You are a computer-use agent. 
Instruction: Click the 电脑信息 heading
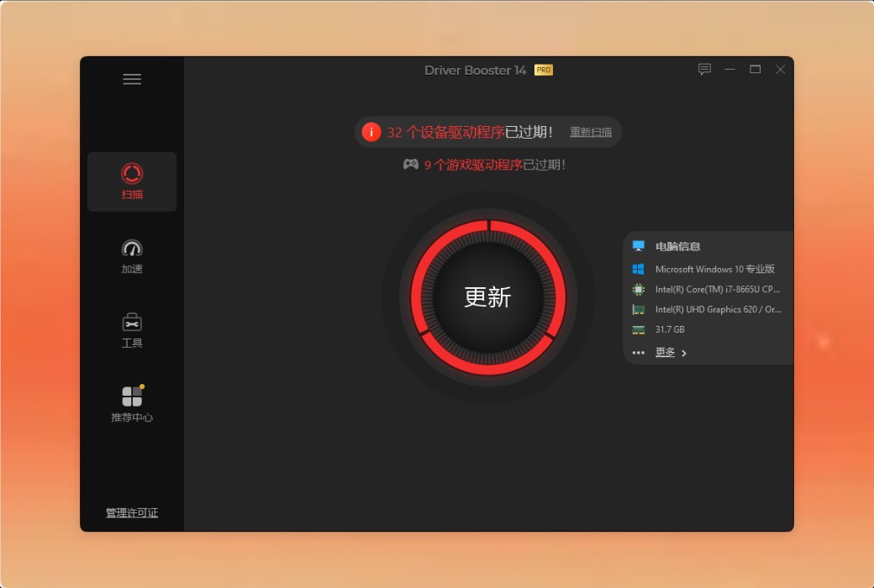click(678, 246)
